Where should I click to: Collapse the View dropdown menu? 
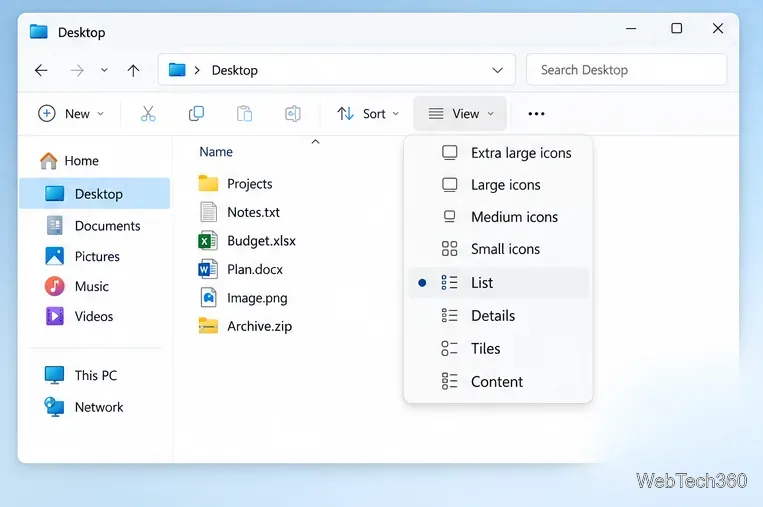tap(460, 114)
